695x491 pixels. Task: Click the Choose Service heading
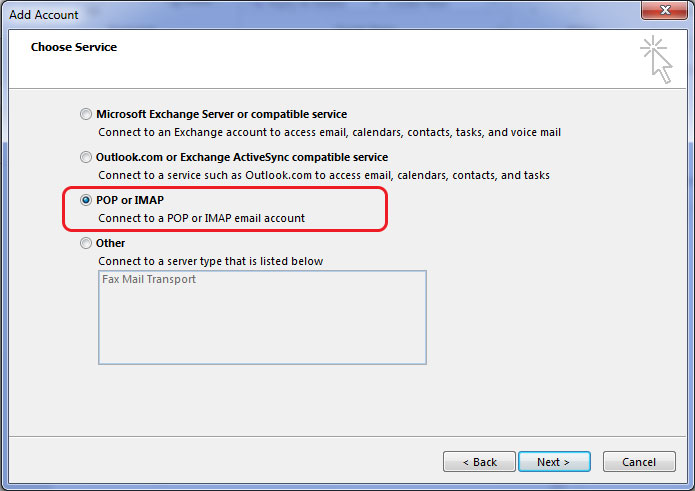pos(74,47)
